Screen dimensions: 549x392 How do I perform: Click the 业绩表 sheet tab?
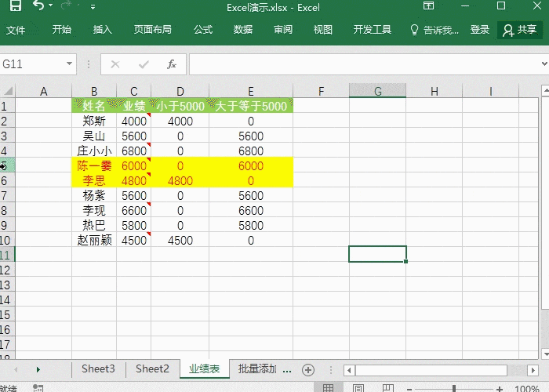pyautogui.click(x=205, y=369)
